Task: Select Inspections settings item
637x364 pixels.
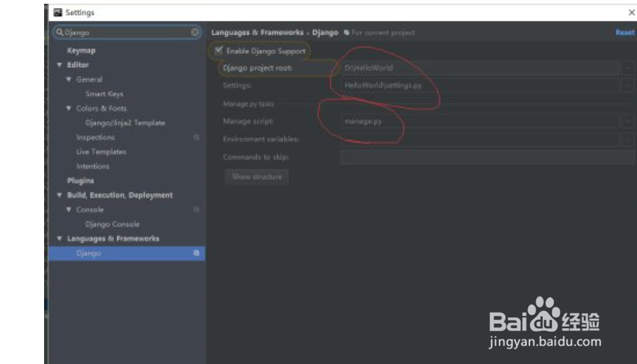Action: tap(96, 137)
